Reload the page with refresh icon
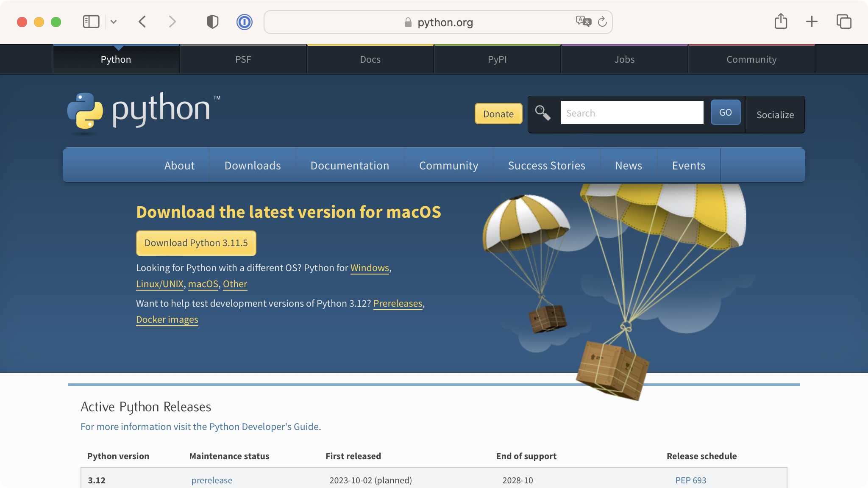This screenshot has width=868, height=488. (602, 22)
